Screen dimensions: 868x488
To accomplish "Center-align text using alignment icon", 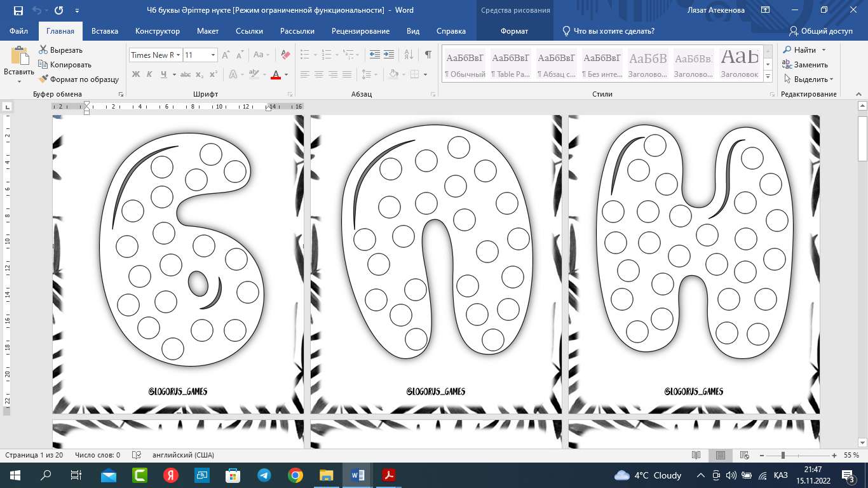I will click(x=319, y=74).
